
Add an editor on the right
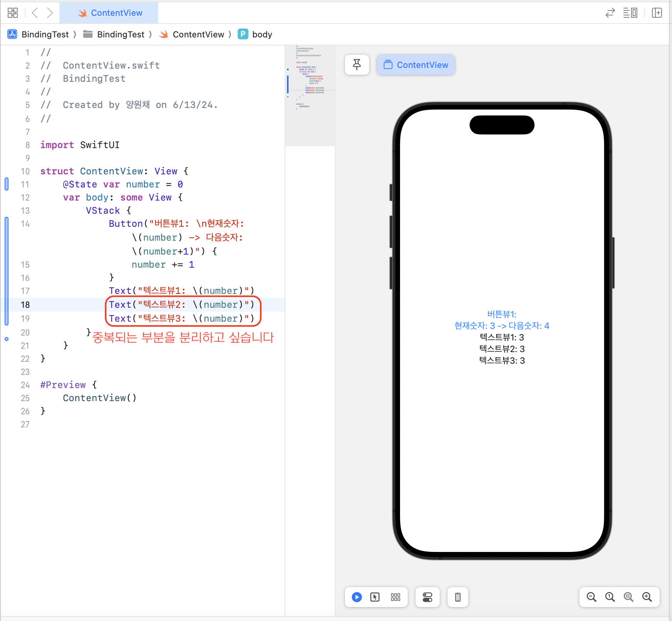click(x=657, y=13)
